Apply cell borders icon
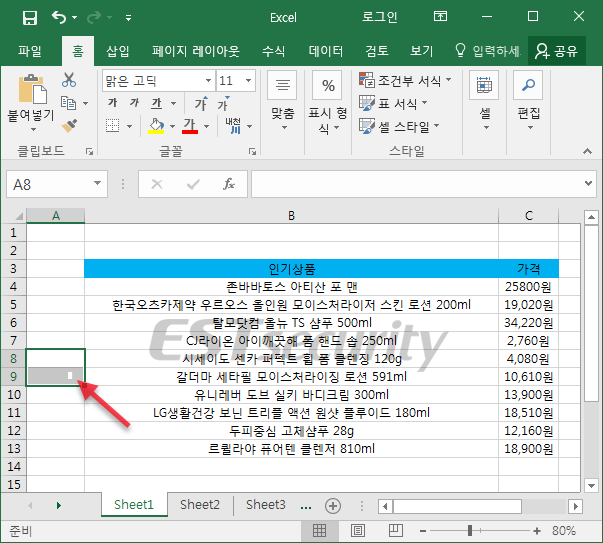603x543 pixels. pyautogui.click(x=112, y=125)
